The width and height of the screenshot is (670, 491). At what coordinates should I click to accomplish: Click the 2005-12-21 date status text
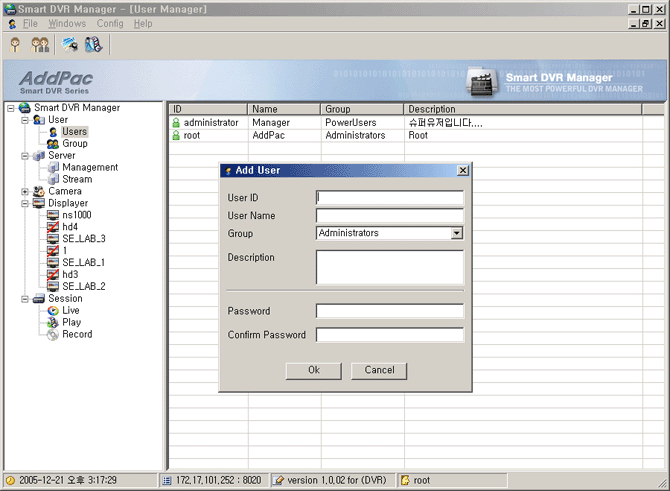(68, 481)
